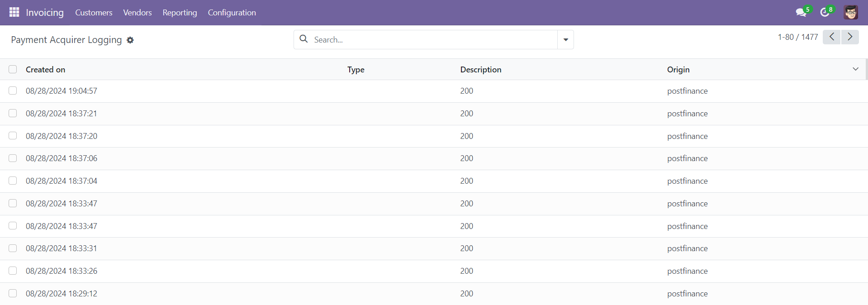The width and height of the screenshot is (868, 305).
Task: Check the 08/28/2024 18:29:12 row checkbox
Action: pyautogui.click(x=13, y=293)
